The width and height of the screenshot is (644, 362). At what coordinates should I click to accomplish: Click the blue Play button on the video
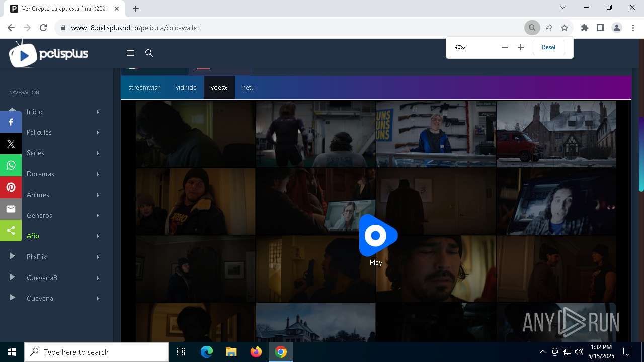point(378,235)
